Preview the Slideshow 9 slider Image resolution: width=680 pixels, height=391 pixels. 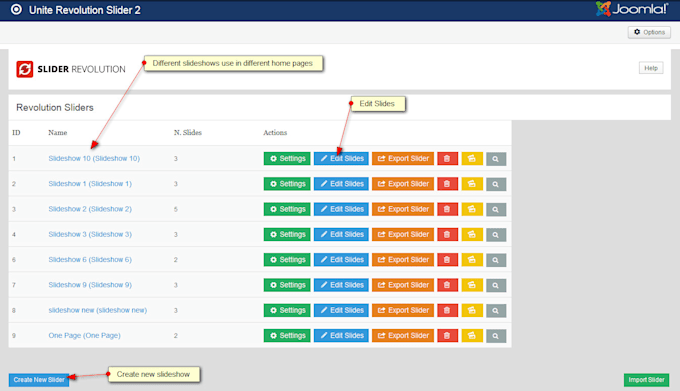click(496, 285)
